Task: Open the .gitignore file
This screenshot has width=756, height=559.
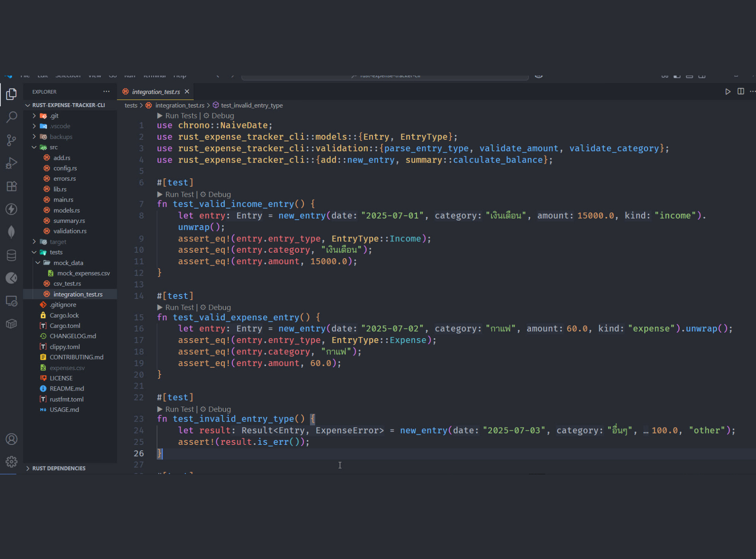Action: 63,305
